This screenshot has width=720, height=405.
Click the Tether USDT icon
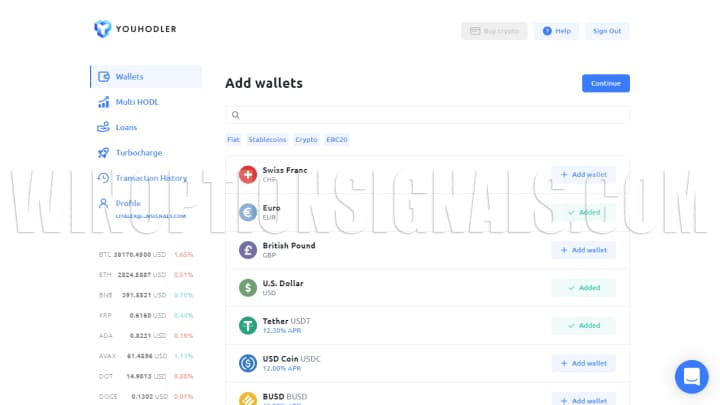[x=247, y=325]
